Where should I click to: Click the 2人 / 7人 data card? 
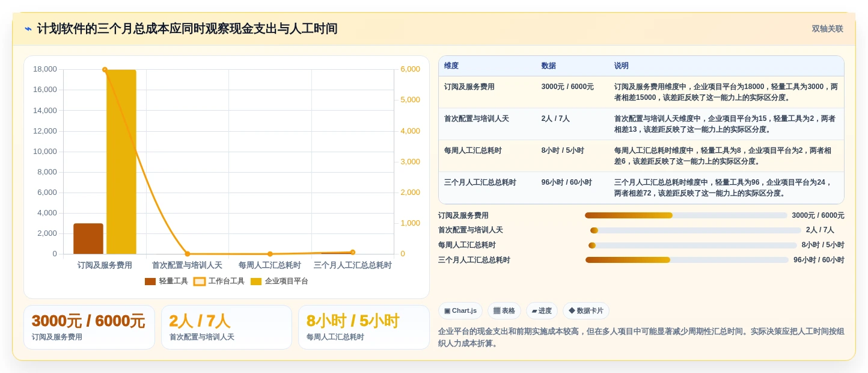pyautogui.click(x=227, y=327)
